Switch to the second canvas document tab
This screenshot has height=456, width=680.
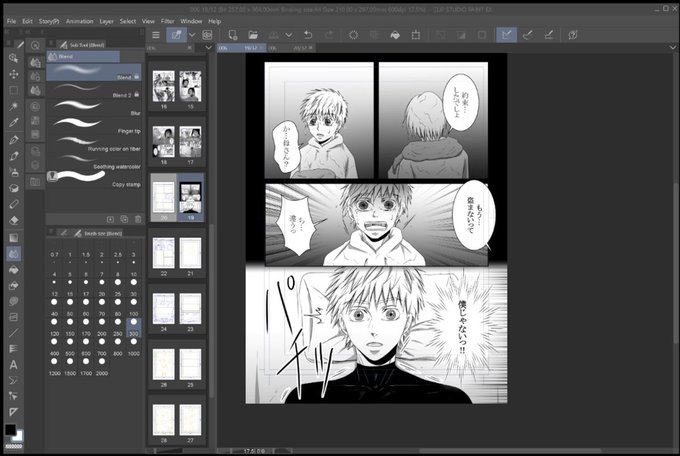pos(290,48)
